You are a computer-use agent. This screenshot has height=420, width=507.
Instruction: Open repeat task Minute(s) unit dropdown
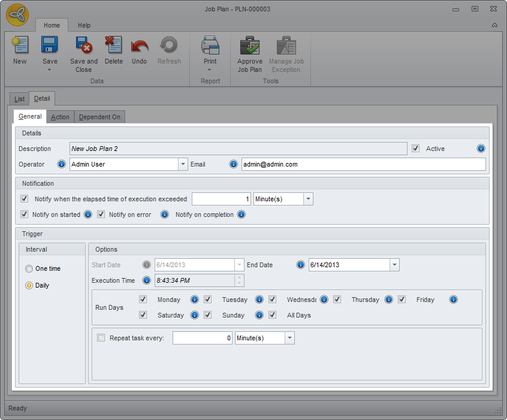tap(289, 338)
